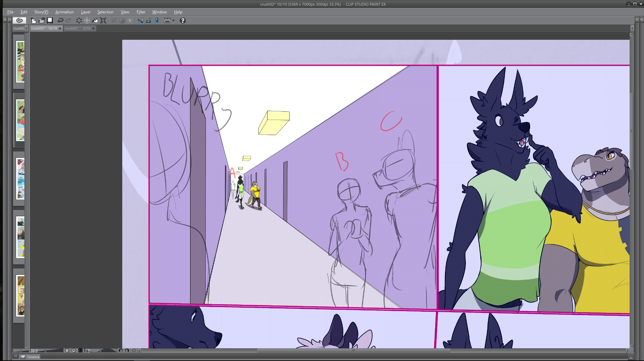Click the Scale/Rotate transform icon
The height and width of the screenshot is (361, 644).
point(103,20)
